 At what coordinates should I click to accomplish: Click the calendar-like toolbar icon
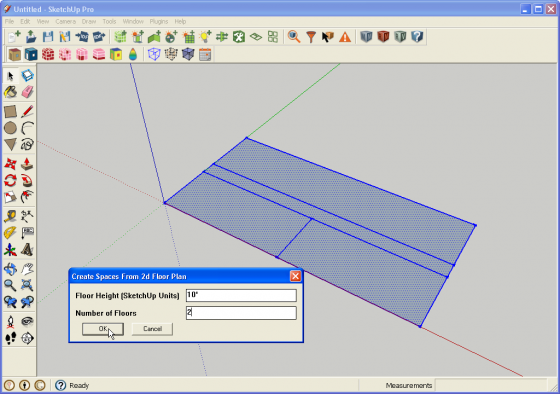205,54
